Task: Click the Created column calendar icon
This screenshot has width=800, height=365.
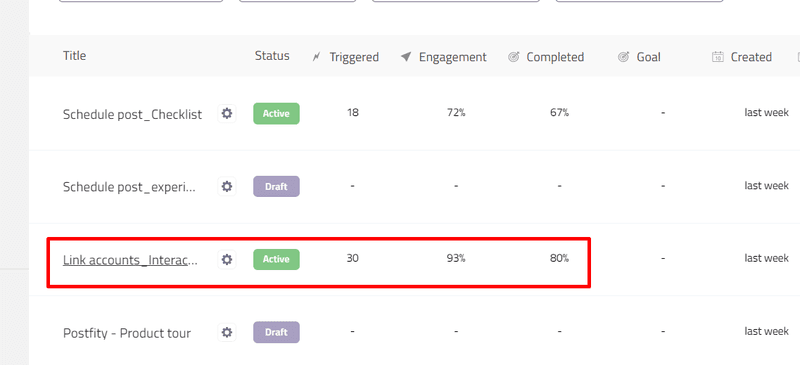Action: [x=718, y=57]
